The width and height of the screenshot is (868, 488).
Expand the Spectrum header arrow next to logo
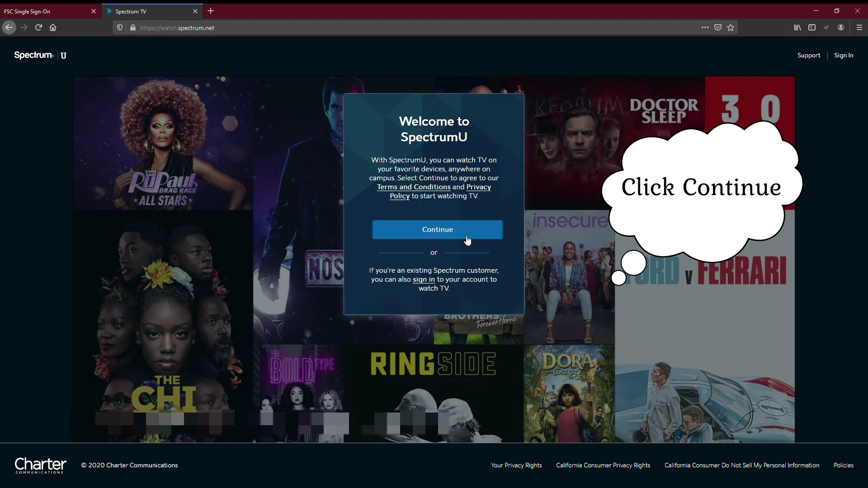tap(53, 56)
